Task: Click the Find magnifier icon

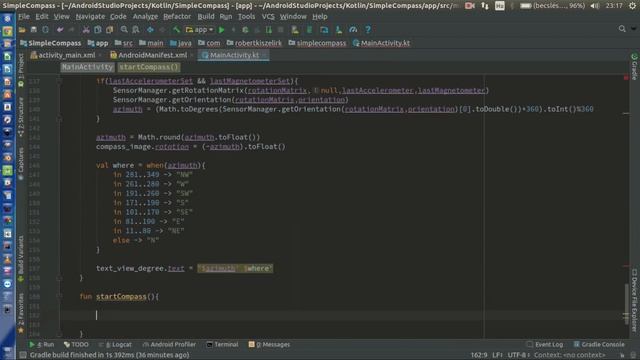Action: (124, 29)
